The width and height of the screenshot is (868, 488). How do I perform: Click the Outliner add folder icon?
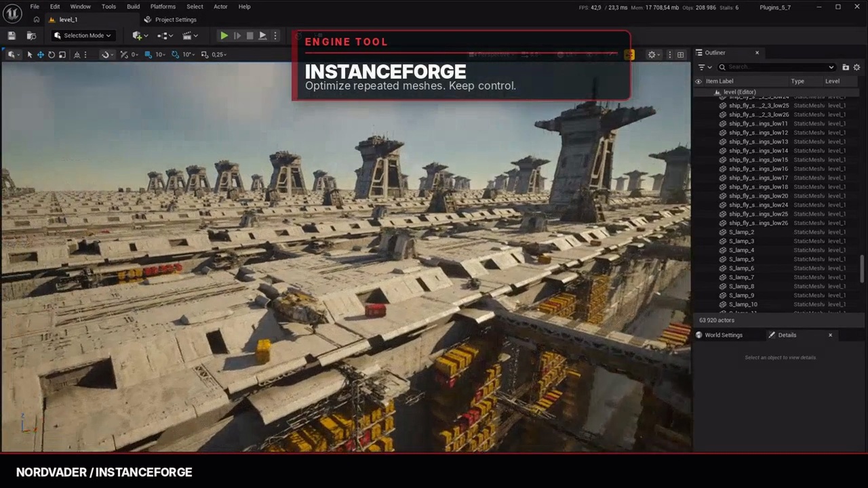[846, 67]
